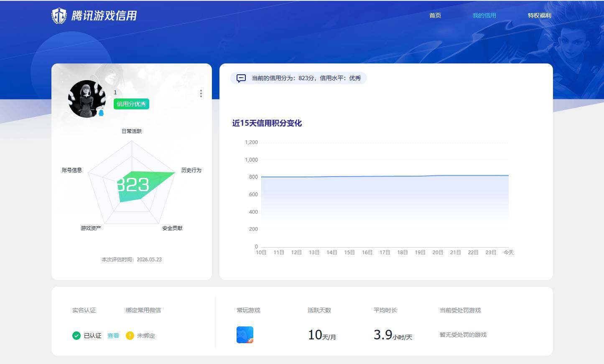604x364 pixels.
Task: Click the QQ penguin badge on avatar
Action: click(101, 112)
